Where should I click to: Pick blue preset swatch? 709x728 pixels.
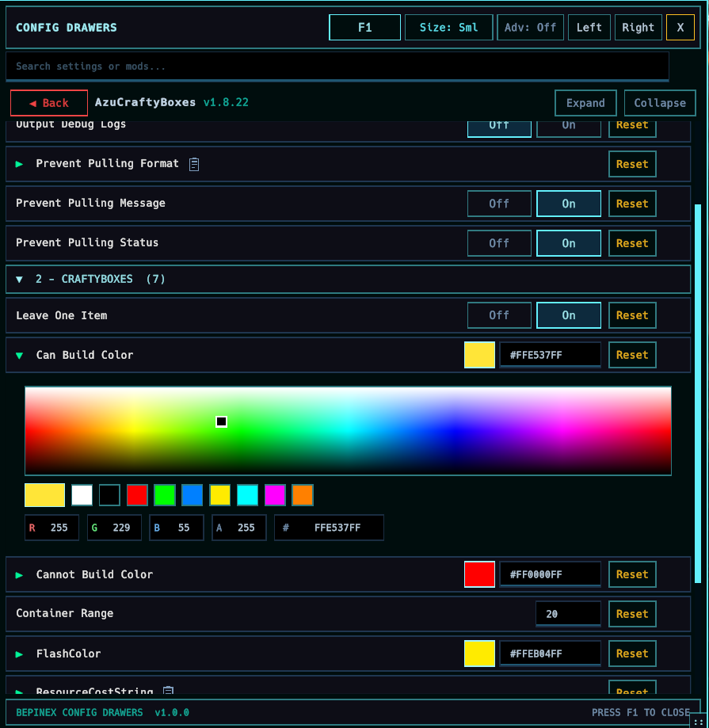coord(192,495)
